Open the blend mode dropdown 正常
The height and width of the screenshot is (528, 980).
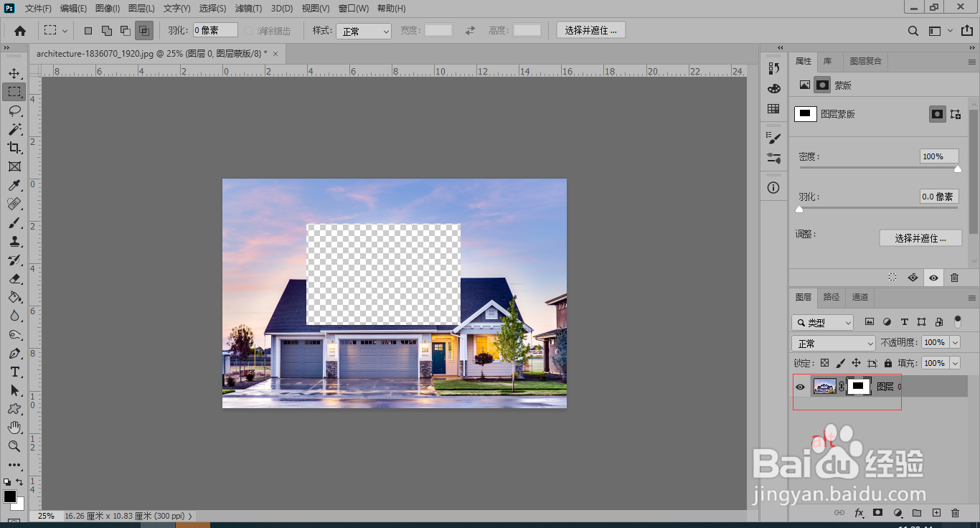coord(834,343)
